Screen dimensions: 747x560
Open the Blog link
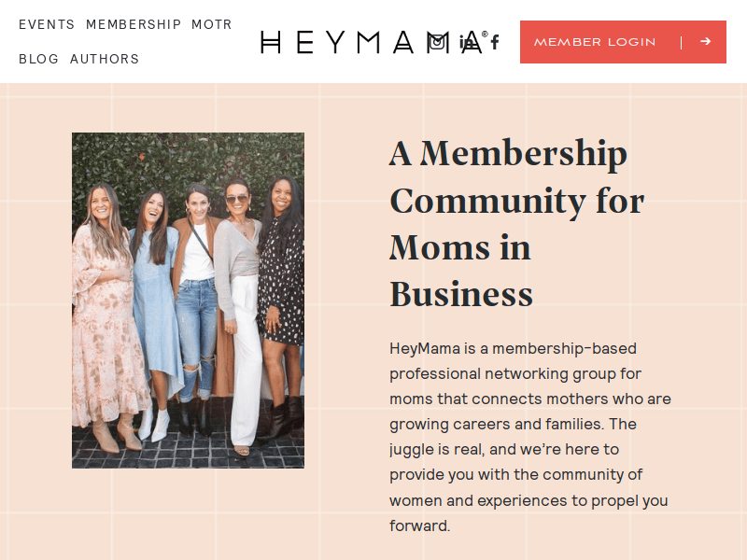(x=38, y=59)
